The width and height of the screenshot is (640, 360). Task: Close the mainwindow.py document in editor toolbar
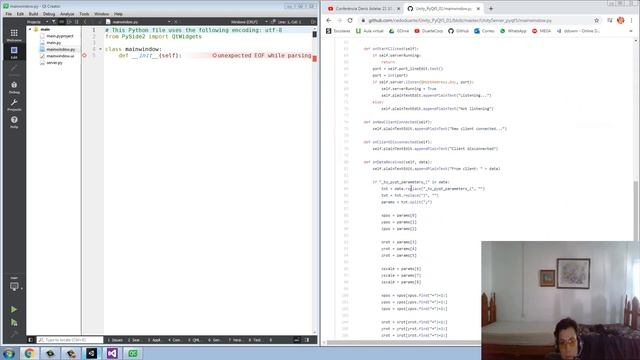[x=176, y=22]
